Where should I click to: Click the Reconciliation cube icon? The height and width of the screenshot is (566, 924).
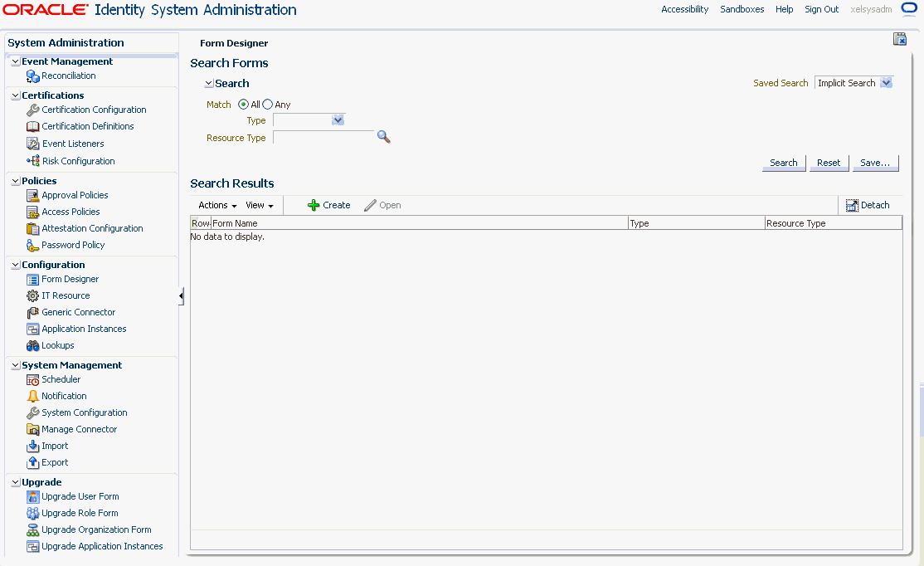[33, 76]
